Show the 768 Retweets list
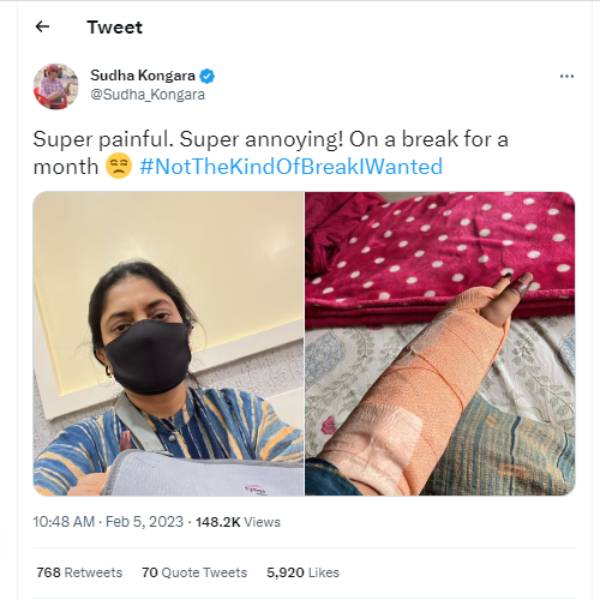The height and width of the screenshot is (600, 600). 79,573
